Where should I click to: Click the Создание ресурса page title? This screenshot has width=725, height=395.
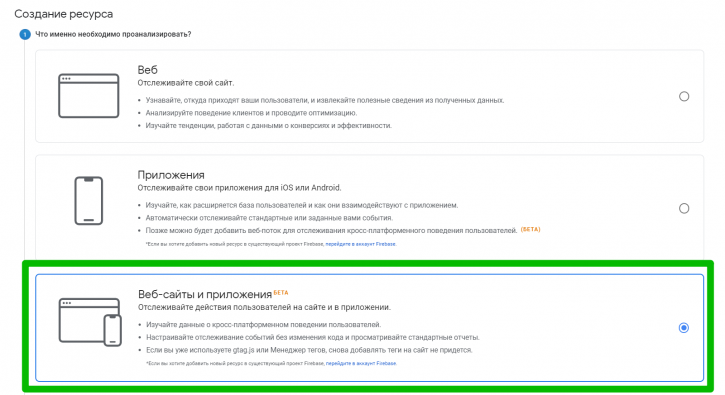64,14
